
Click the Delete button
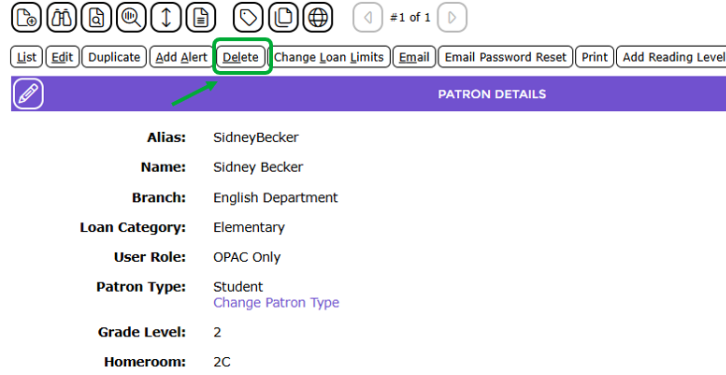pos(241,57)
